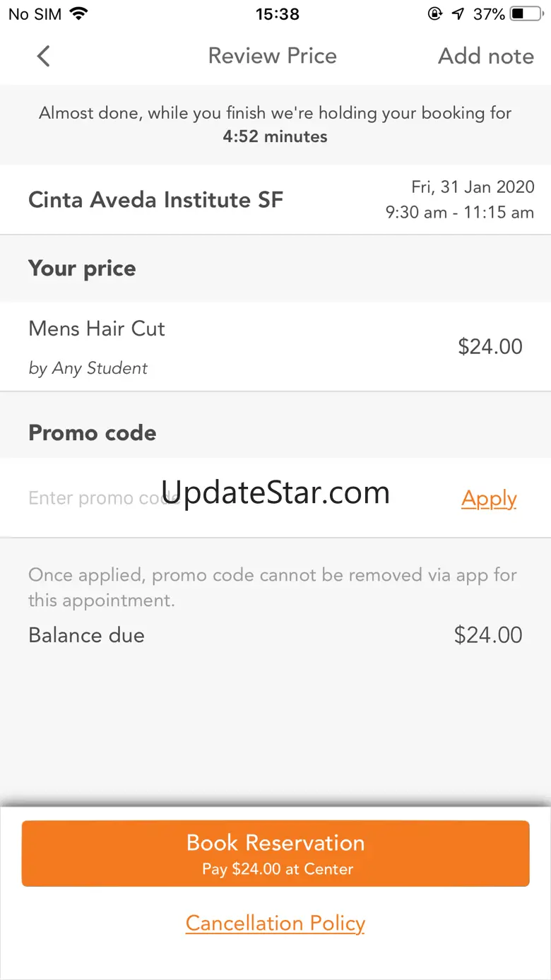Tap the Book Reservation button

(275, 854)
